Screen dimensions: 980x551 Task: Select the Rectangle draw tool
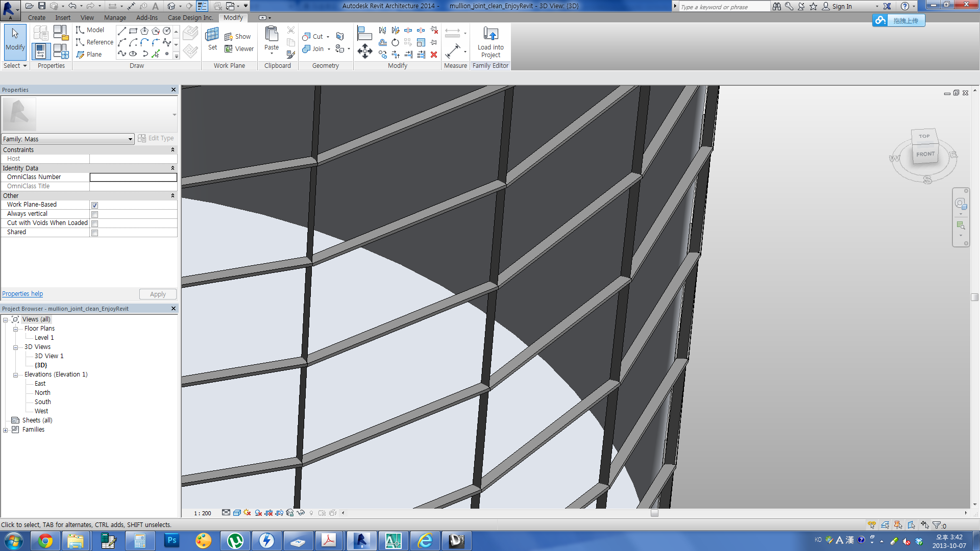tap(133, 31)
